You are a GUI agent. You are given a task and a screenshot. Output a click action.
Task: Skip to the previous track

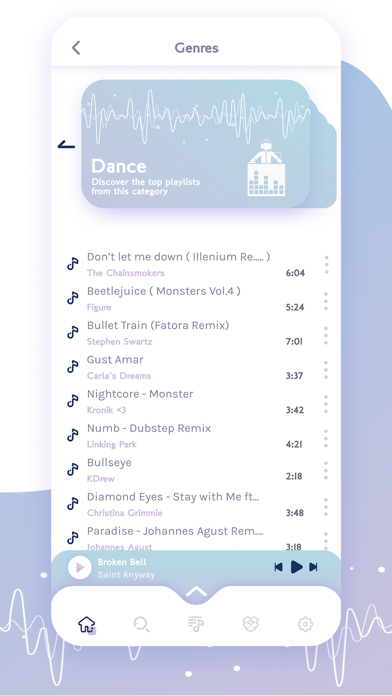[x=278, y=567]
